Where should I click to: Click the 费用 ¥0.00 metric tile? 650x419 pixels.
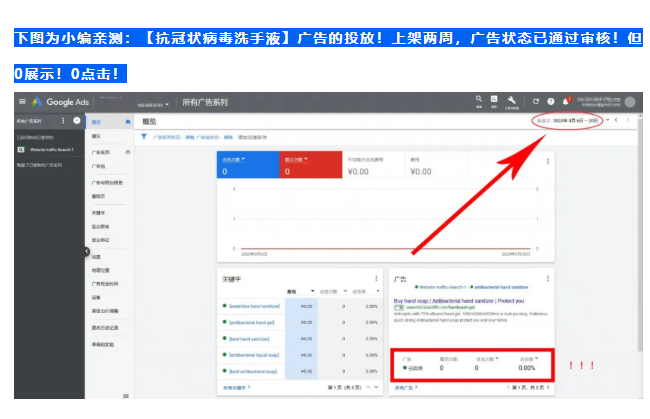click(436, 165)
